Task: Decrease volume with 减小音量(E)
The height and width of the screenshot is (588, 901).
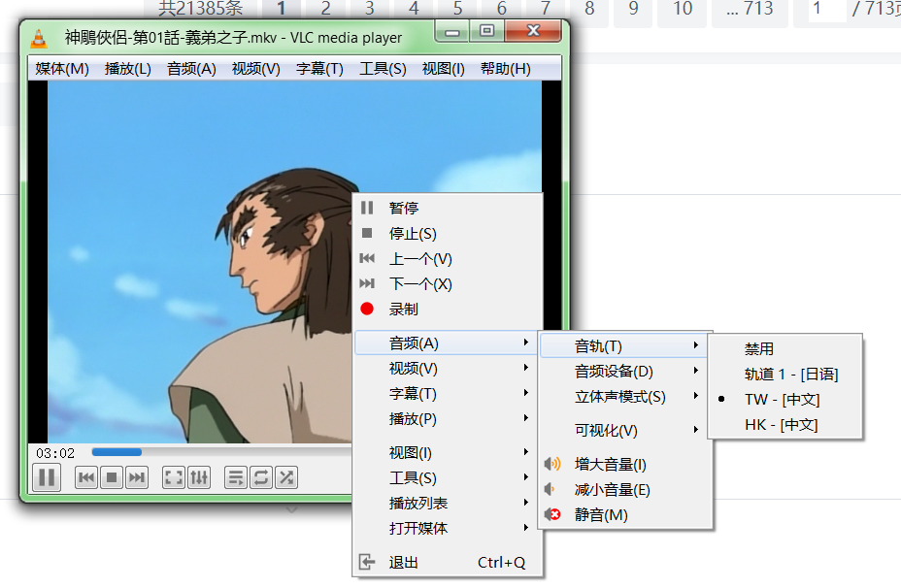Action: pos(625,489)
